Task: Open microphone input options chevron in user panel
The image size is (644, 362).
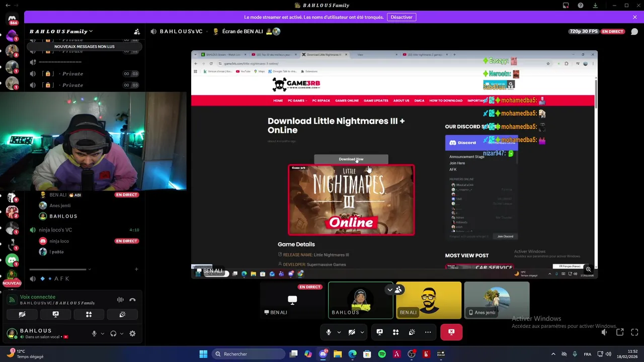Action: click(102, 333)
